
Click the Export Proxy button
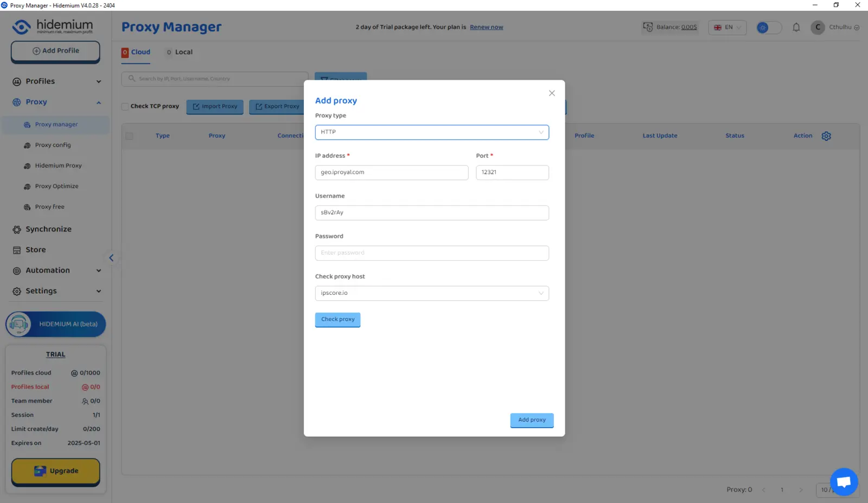click(x=277, y=107)
